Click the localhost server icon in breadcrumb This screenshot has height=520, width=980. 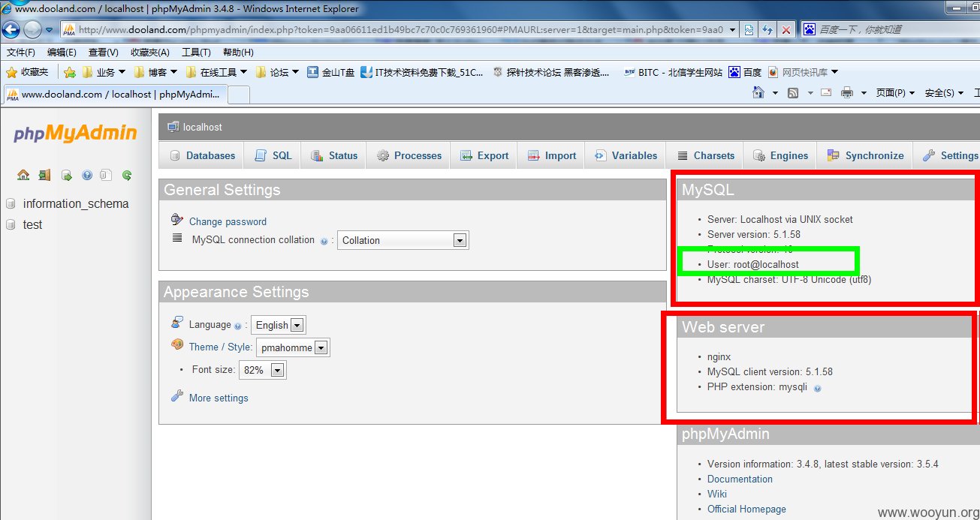point(173,127)
